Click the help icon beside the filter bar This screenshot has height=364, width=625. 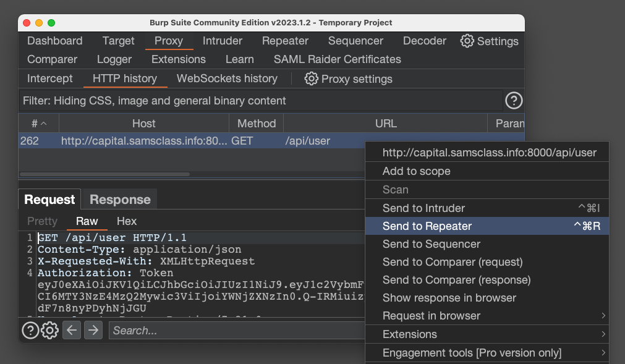(x=514, y=101)
